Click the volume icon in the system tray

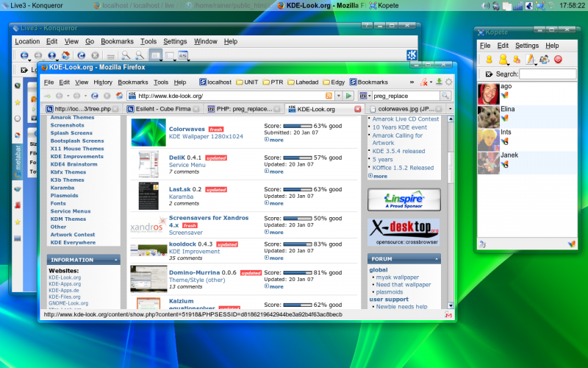486,6
